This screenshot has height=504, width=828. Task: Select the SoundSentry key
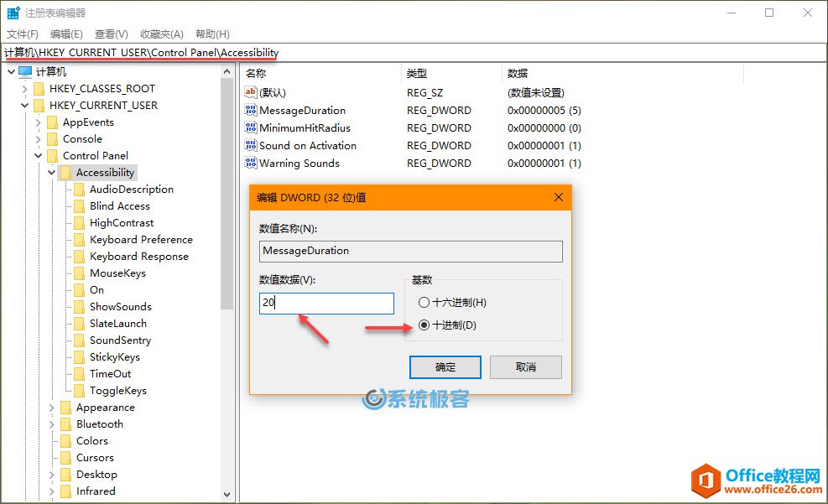[121, 341]
